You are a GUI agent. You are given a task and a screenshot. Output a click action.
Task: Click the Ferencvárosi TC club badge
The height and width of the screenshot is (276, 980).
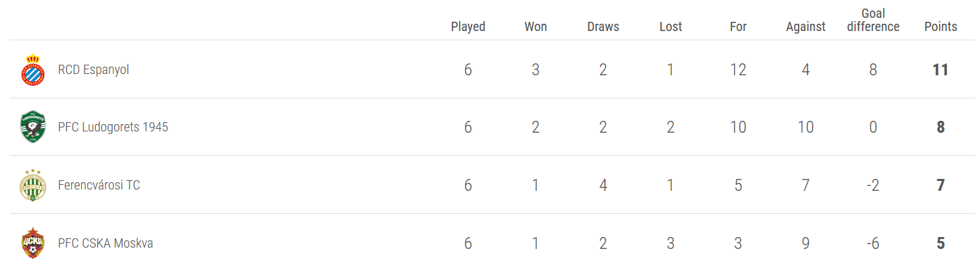[32, 185]
